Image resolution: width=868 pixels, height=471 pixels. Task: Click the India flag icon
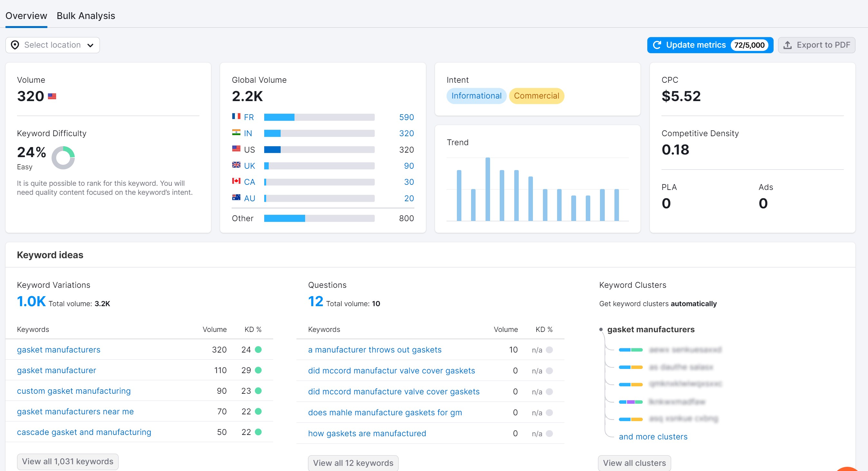[x=236, y=133]
